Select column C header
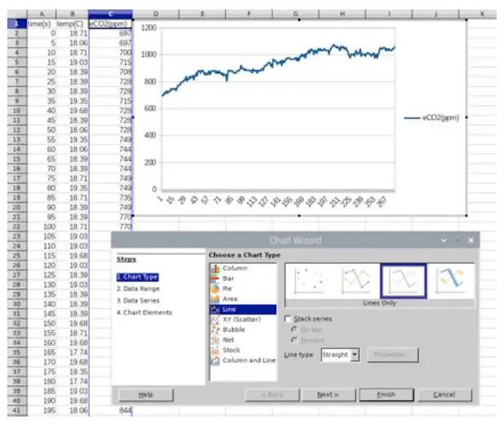Screen dimensions: 504x429 click(110, 14)
